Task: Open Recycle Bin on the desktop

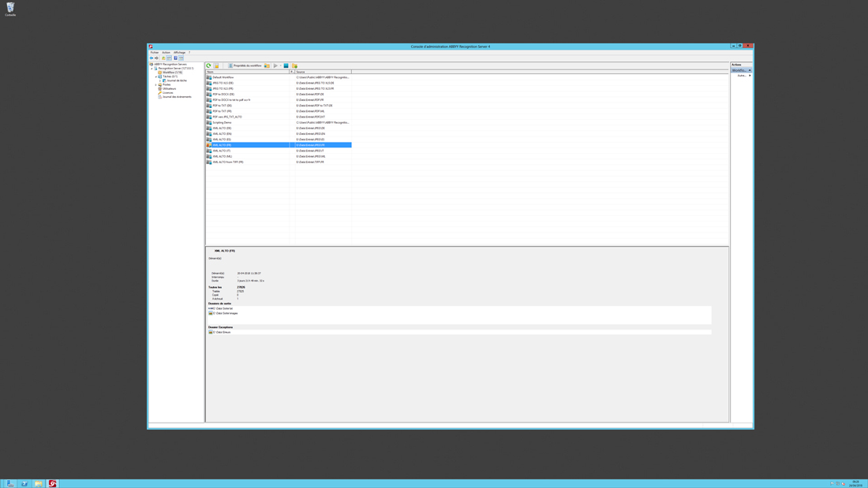Action: (10, 9)
